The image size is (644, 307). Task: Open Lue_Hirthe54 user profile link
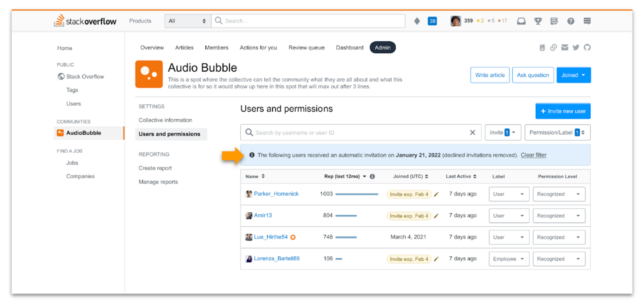click(x=270, y=237)
